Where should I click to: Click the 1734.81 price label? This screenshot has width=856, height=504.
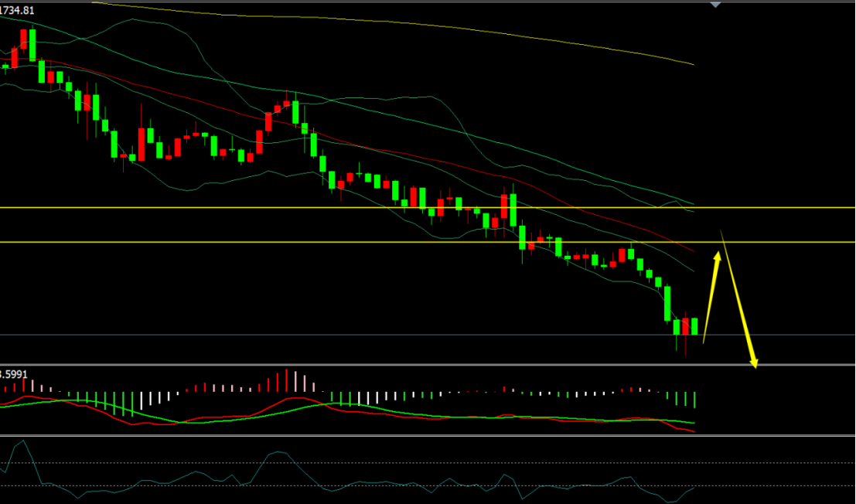pos(18,10)
